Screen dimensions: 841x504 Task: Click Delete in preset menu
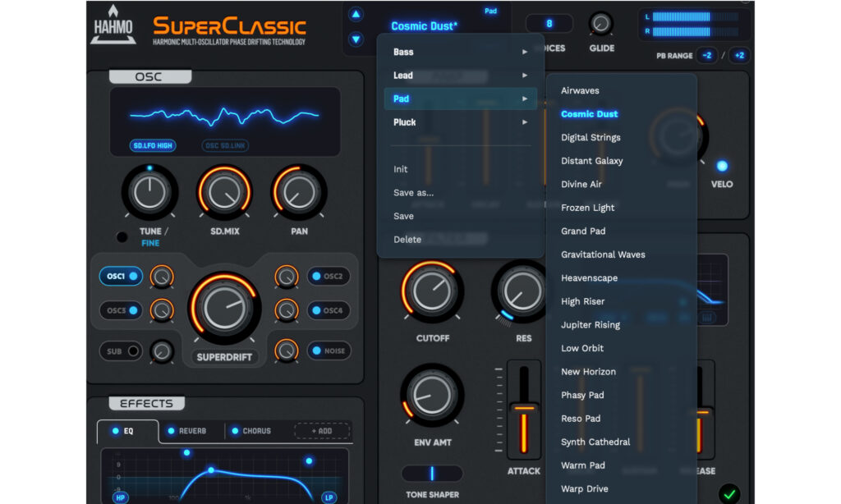click(407, 240)
